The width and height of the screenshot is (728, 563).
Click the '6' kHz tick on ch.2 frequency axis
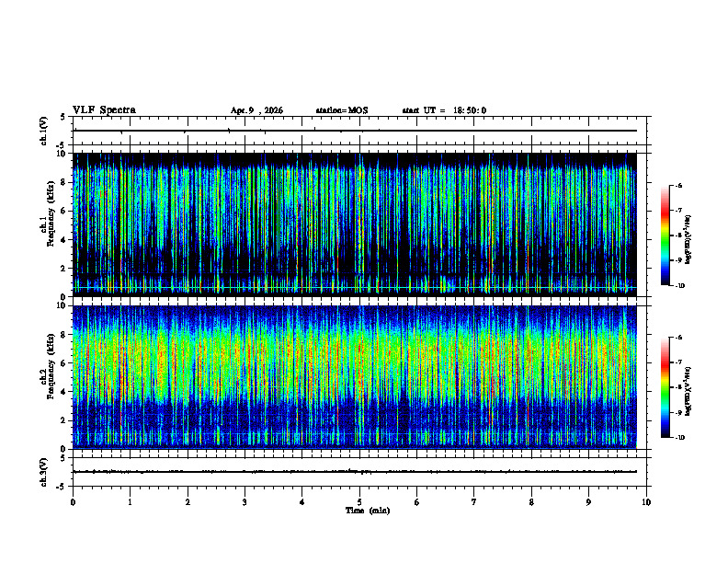[64, 363]
